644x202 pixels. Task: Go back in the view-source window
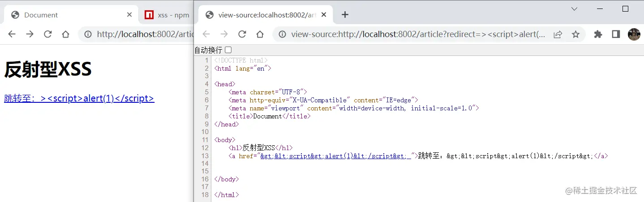pyautogui.click(x=206, y=34)
